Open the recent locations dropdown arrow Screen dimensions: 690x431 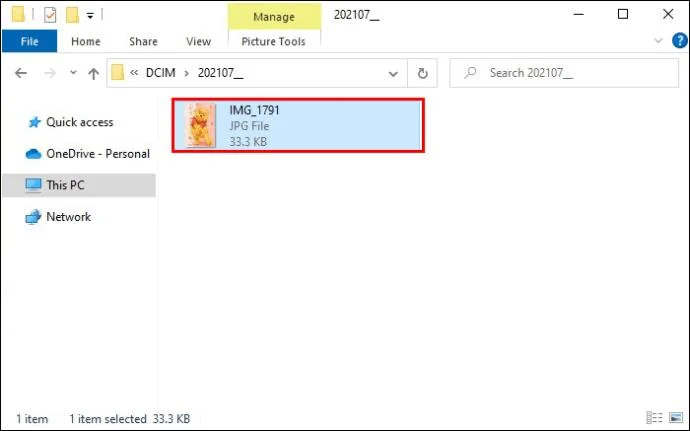(x=73, y=73)
